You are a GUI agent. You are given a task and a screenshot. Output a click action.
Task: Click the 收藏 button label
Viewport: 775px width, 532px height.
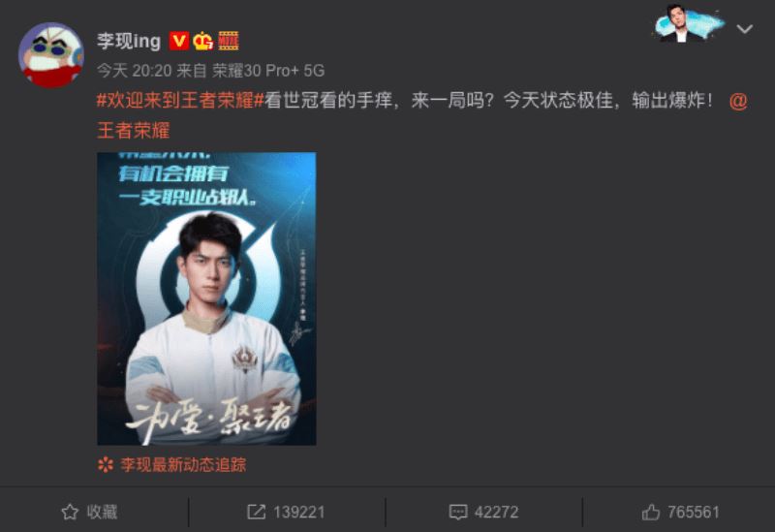103,512
